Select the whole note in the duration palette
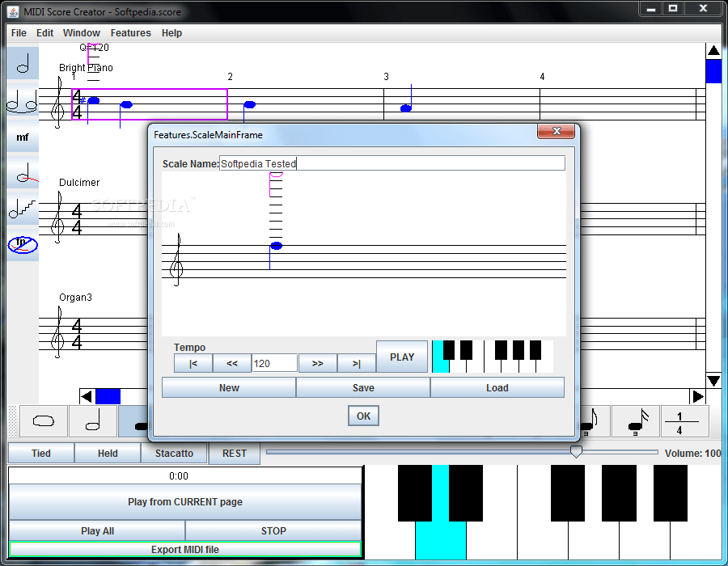Image resolution: width=728 pixels, height=566 pixels. coord(42,421)
